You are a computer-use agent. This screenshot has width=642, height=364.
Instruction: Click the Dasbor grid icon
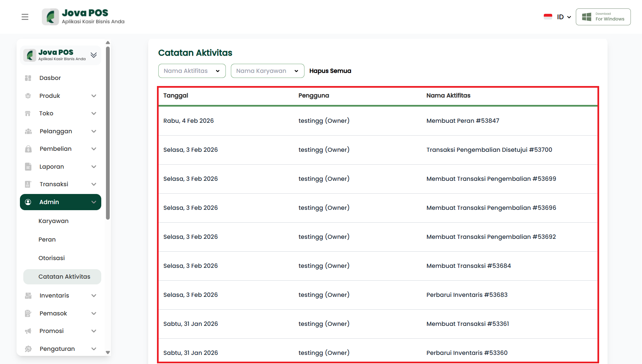point(28,78)
